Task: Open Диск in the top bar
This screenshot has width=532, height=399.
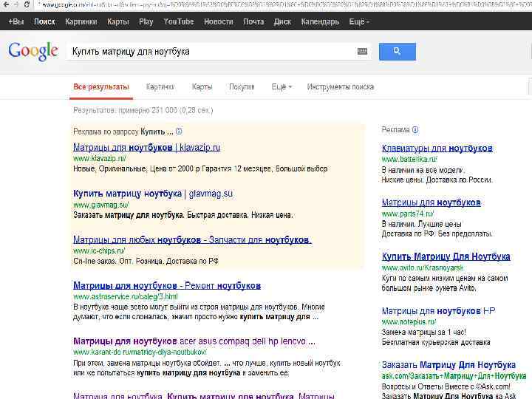Action: (x=282, y=21)
